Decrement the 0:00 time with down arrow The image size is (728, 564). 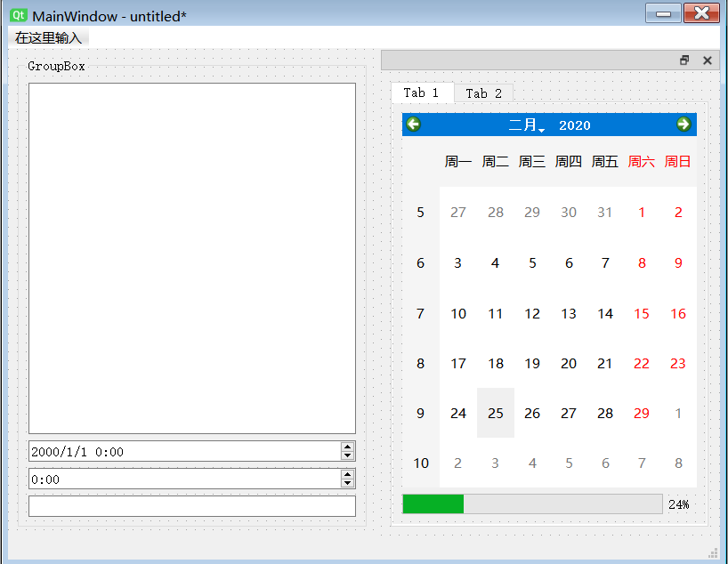pyautogui.click(x=347, y=482)
